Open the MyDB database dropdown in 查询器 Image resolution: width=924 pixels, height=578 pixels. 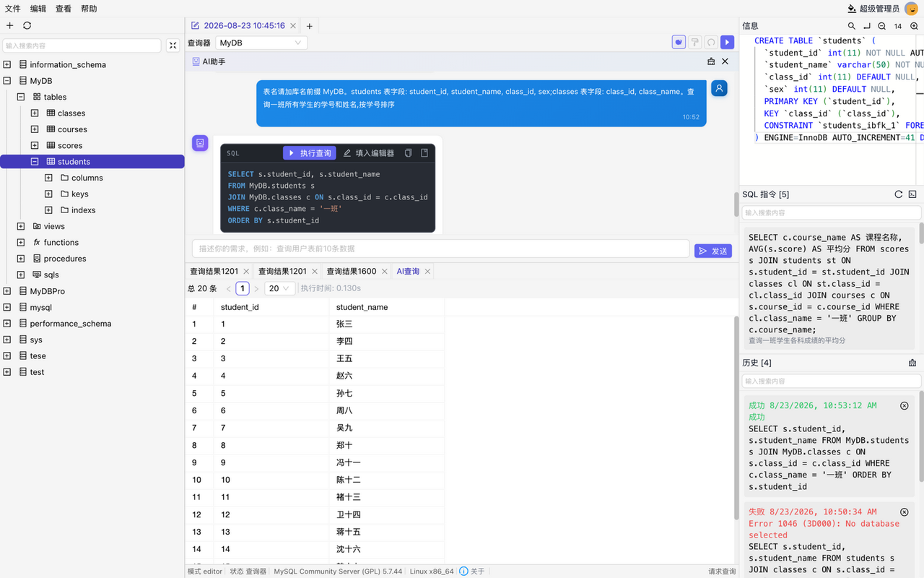pos(261,43)
